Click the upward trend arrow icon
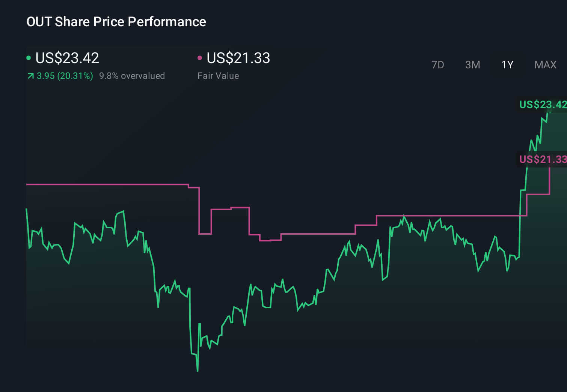The width and height of the screenshot is (567, 392). (30, 75)
